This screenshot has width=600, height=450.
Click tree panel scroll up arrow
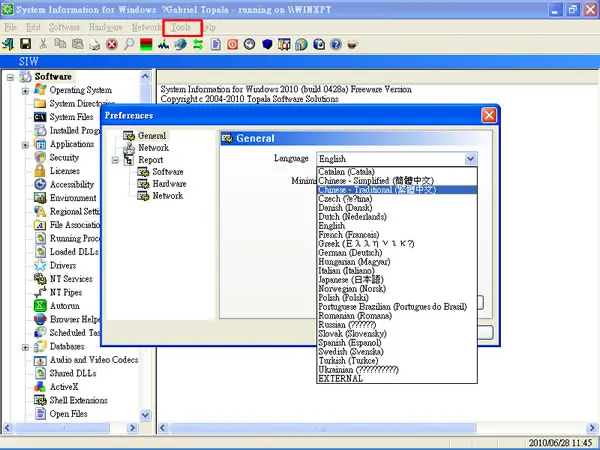click(x=145, y=77)
